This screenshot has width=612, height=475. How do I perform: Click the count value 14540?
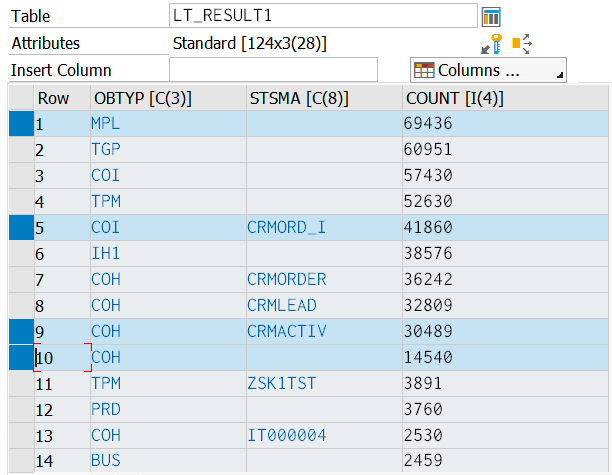pos(505,358)
